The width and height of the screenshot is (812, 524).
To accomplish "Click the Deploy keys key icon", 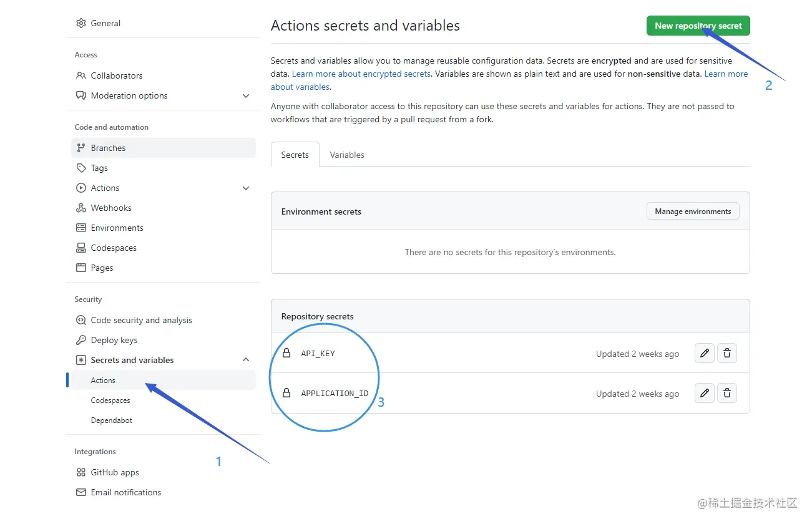I will point(81,340).
